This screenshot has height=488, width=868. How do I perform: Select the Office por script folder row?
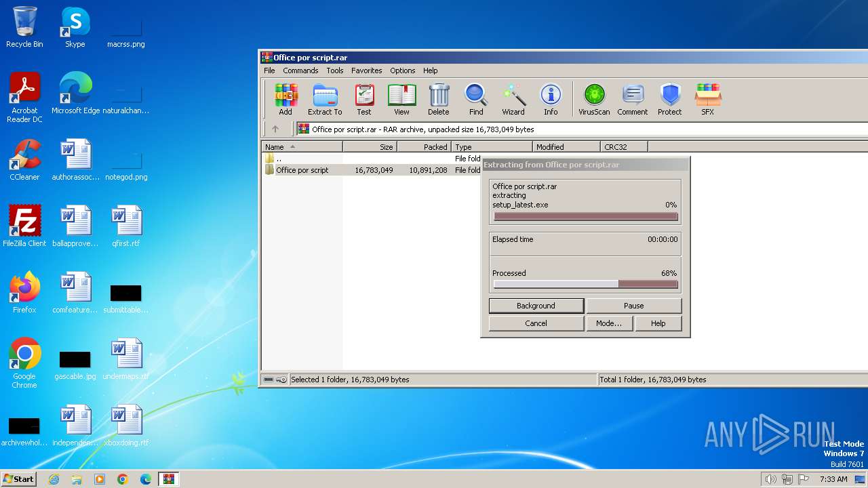pyautogui.click(x=372, y=170)
